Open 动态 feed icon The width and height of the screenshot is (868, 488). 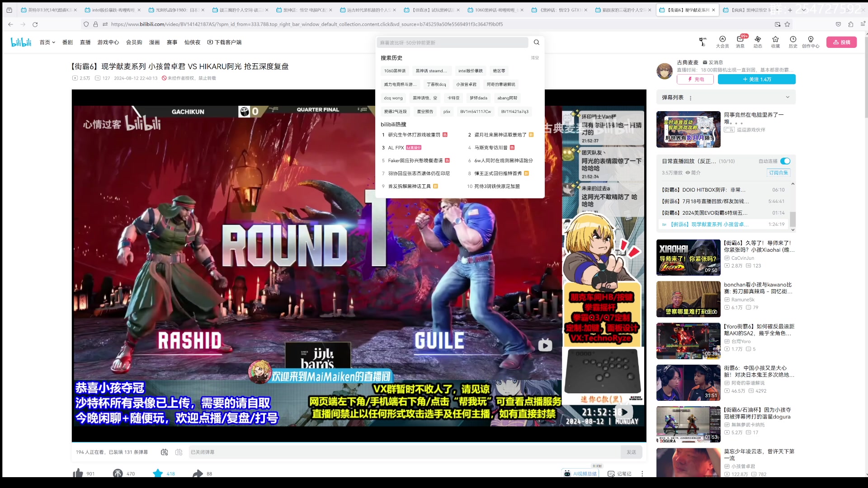758,42
